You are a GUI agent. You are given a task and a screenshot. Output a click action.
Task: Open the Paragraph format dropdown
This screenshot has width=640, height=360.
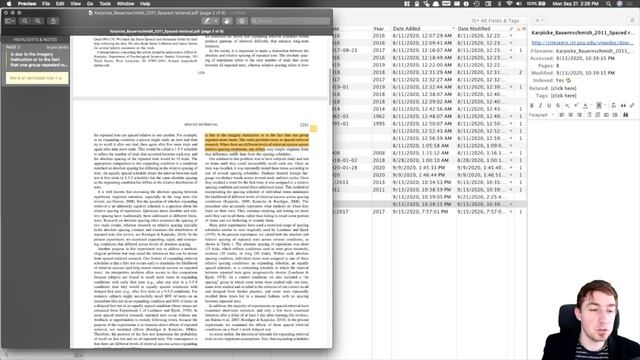[x=542, y=115]
